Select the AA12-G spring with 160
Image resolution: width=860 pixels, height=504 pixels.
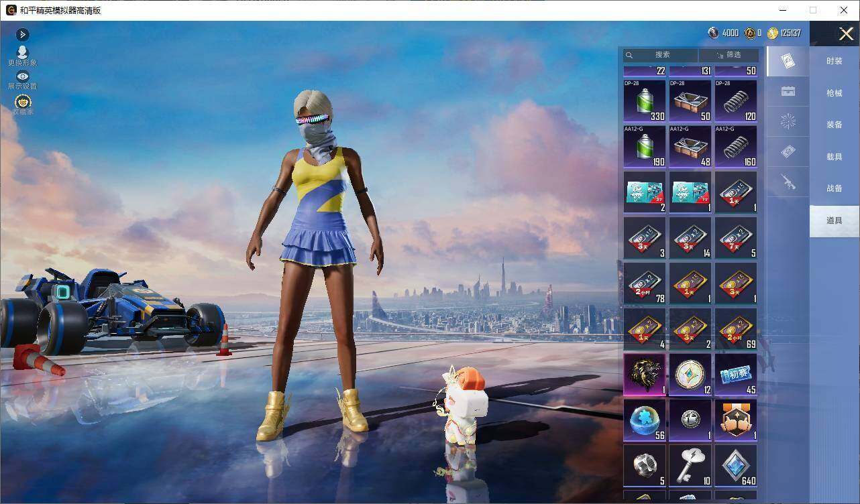pos(736,146)
